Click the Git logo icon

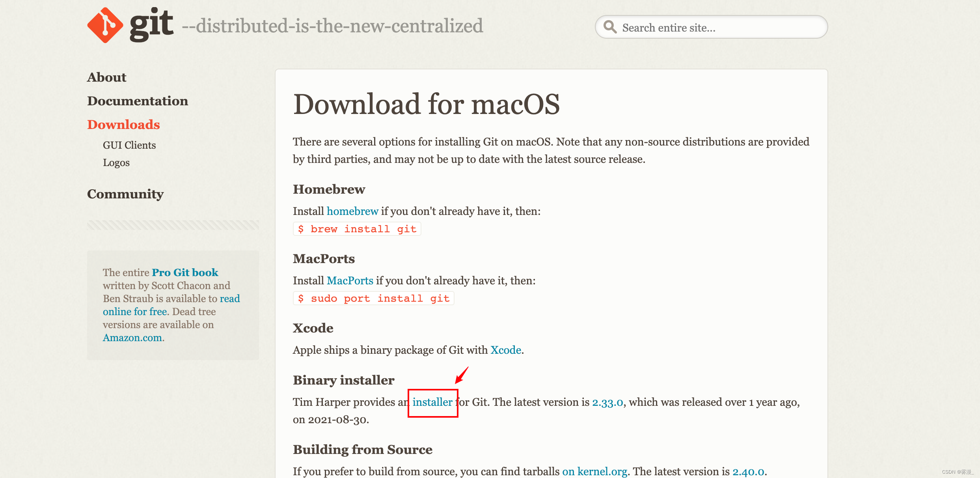click(105, 24)
